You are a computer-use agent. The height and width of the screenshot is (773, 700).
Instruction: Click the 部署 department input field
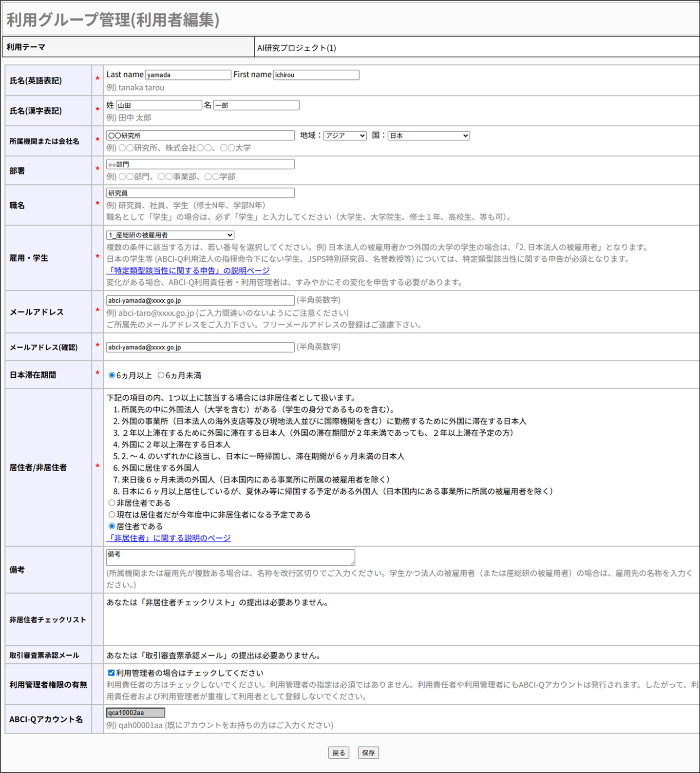200,164
